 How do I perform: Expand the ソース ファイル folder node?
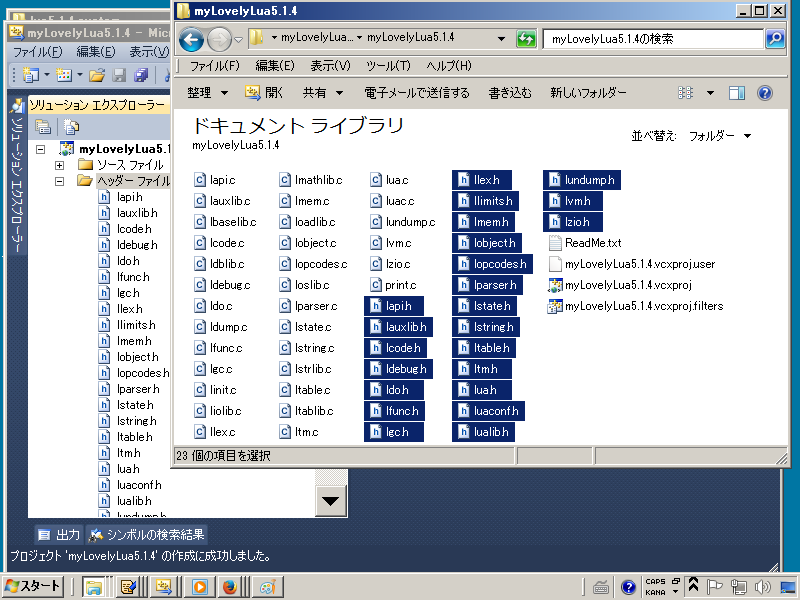[59, 165]
